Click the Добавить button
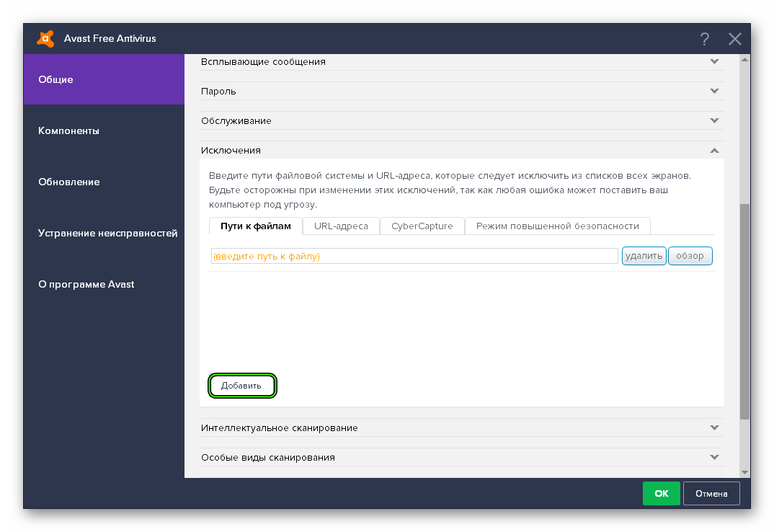 pyautogui.click(x=242, y=386)
